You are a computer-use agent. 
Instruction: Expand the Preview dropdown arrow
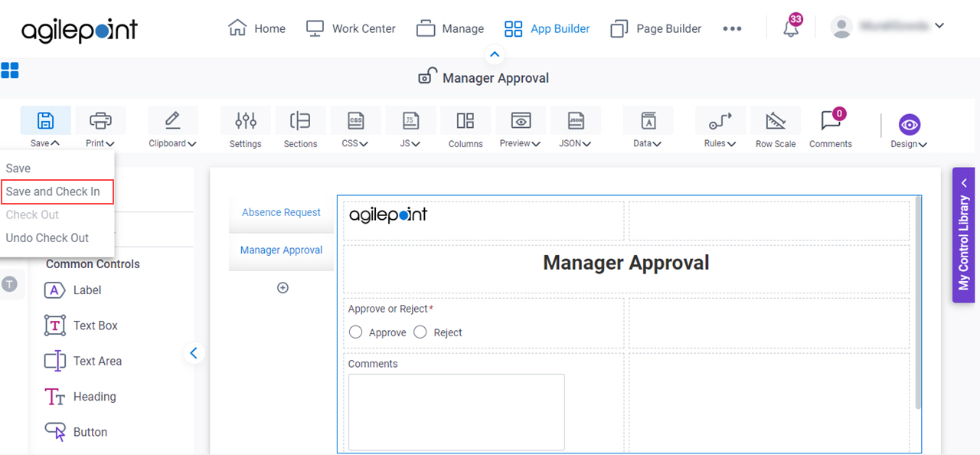click(537, 143)
